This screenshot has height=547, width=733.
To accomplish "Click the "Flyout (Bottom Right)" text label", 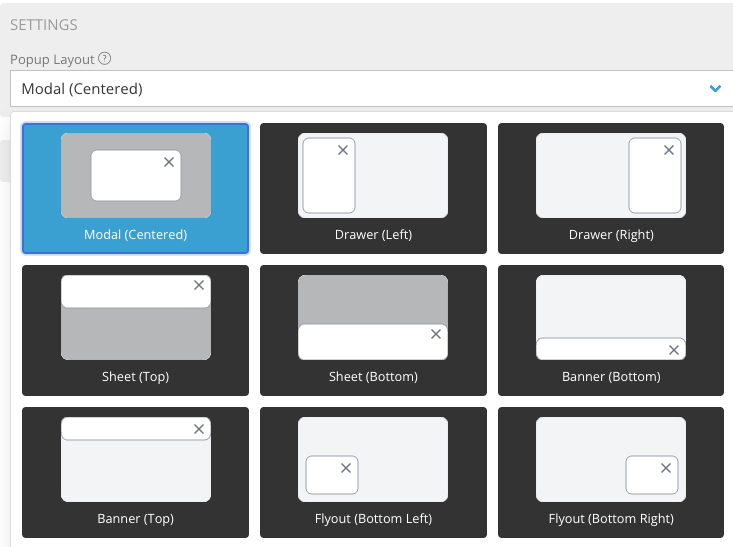I will point(611,519).
